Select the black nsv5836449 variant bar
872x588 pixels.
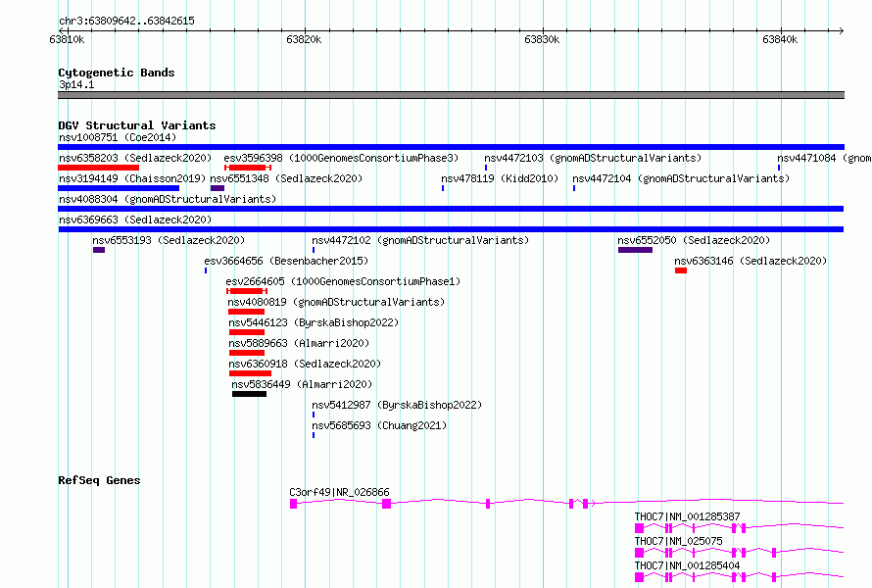[249, 394]
